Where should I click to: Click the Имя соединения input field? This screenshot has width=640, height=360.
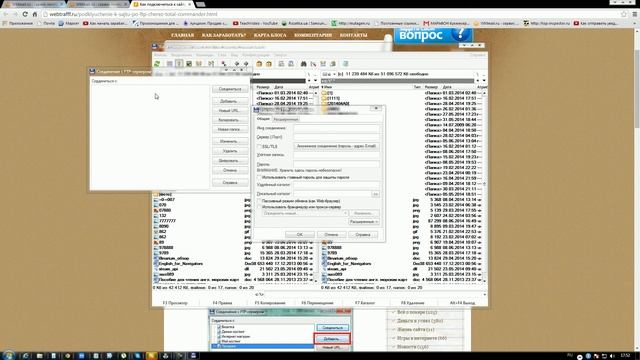pyautogui.click(x=336, y=128)
